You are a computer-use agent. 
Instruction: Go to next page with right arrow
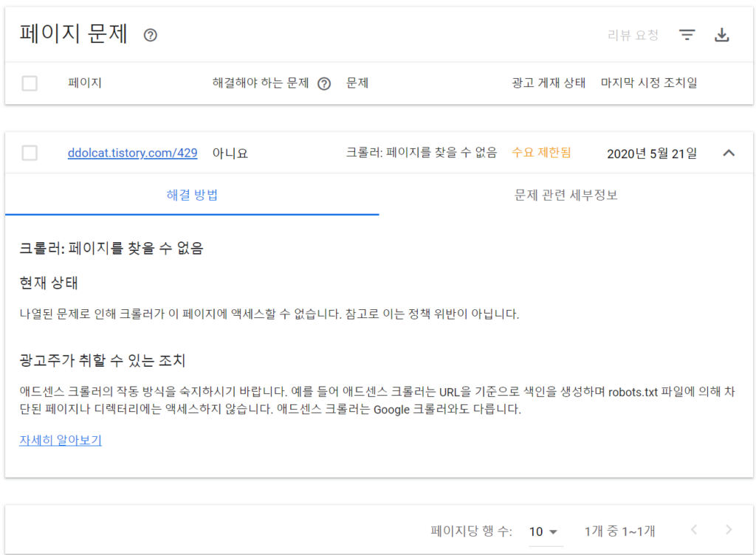(x=729, y=530)
